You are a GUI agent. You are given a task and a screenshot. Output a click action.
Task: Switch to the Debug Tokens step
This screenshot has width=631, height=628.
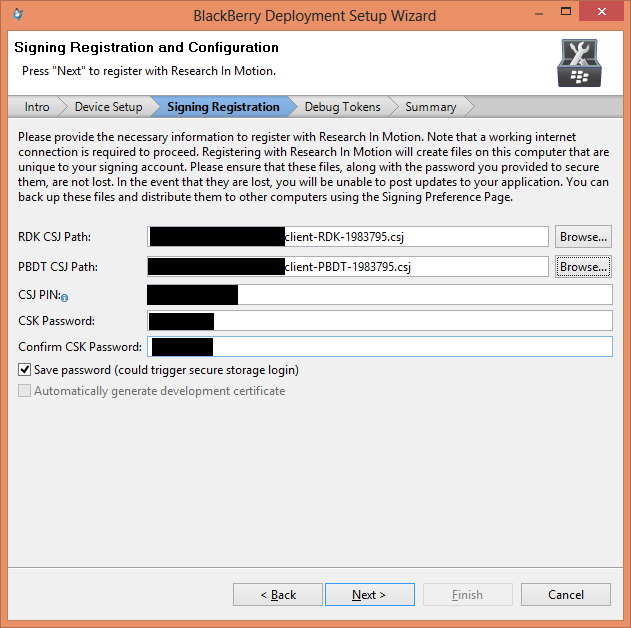(x=342, y=107)
